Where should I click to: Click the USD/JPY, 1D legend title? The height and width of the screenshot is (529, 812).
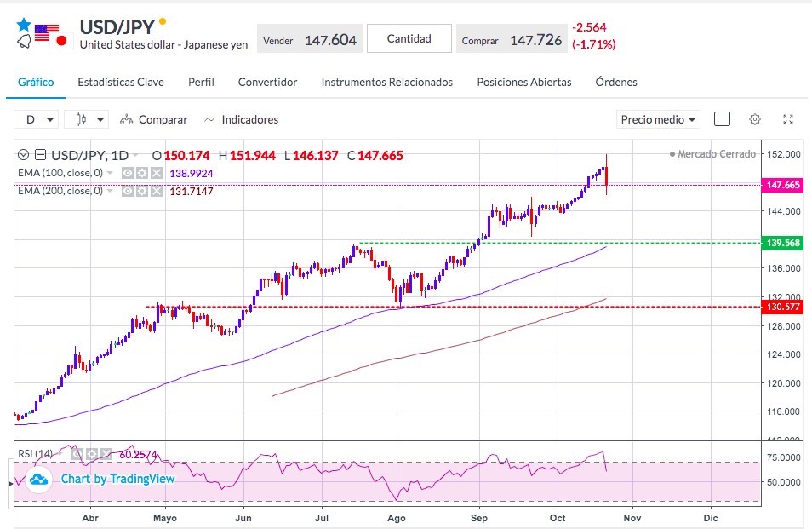(x=90, y=155)
